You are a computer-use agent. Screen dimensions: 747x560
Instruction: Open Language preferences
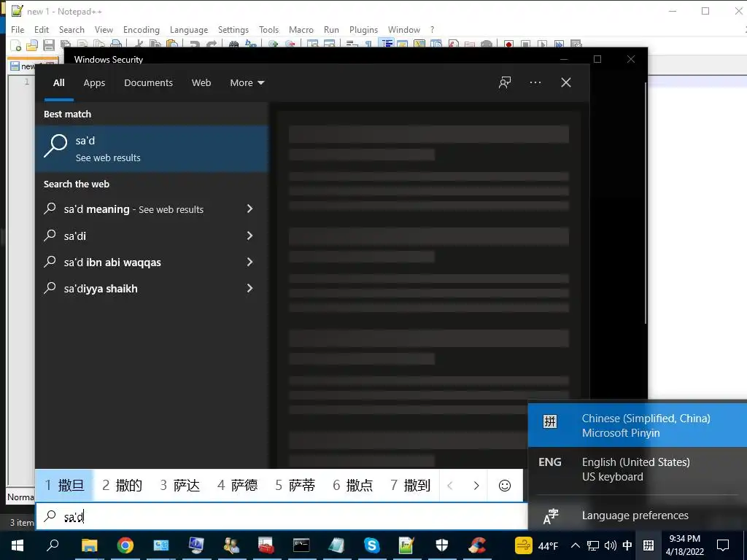(x=638, y=516)
